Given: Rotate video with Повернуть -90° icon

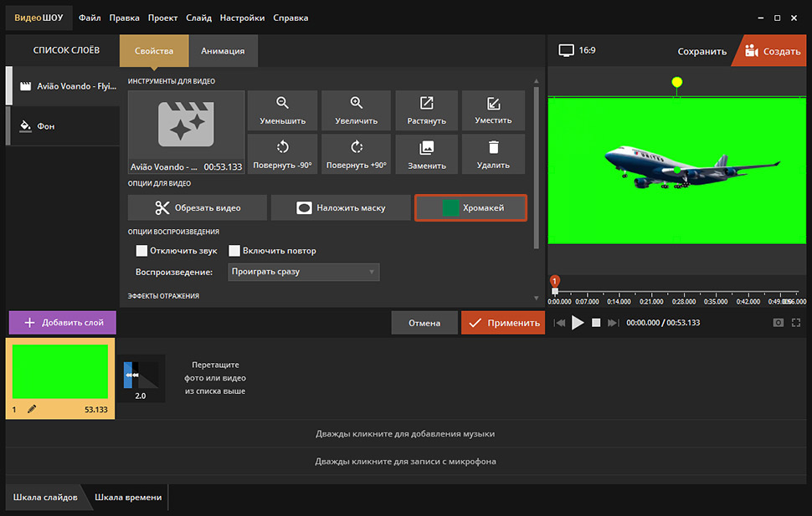Looking at the screenshot, I should 283,147.
